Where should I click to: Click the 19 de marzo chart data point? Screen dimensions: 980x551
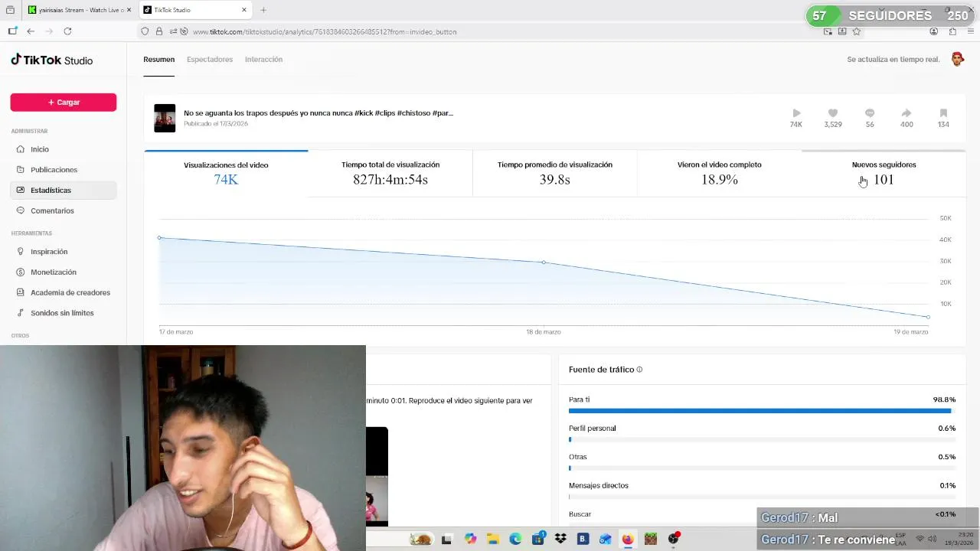[x=928, y=317]
